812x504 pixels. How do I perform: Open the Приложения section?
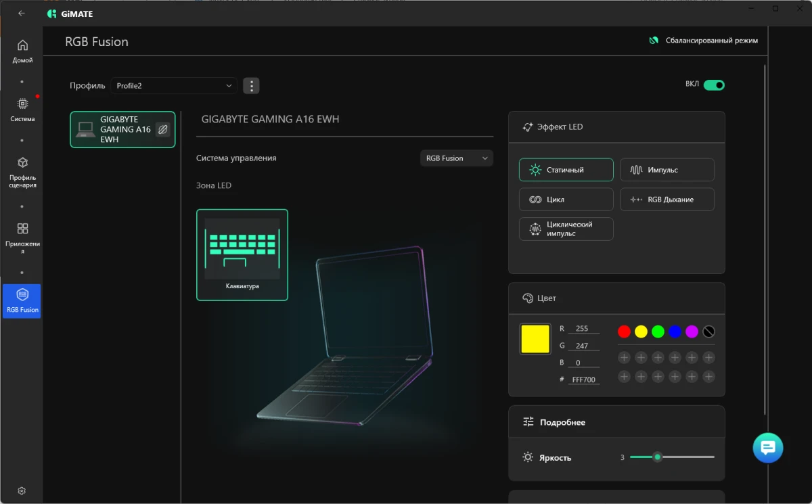coord(22,238)
